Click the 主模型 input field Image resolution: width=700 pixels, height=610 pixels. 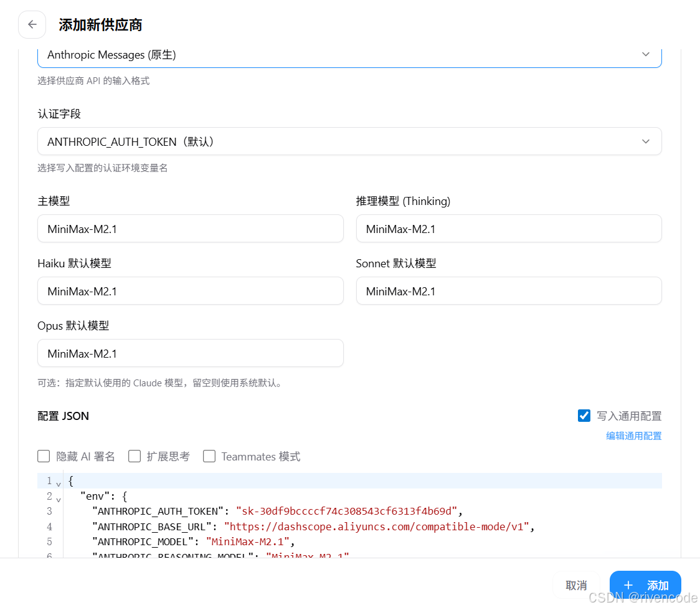pos(190,229)
